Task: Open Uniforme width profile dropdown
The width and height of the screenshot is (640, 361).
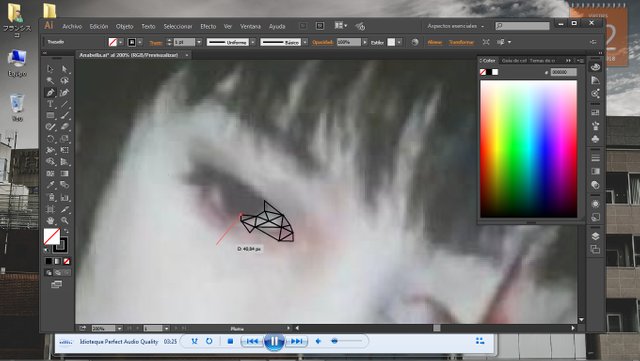Action: pyautogui.click(x=253, y=42)
